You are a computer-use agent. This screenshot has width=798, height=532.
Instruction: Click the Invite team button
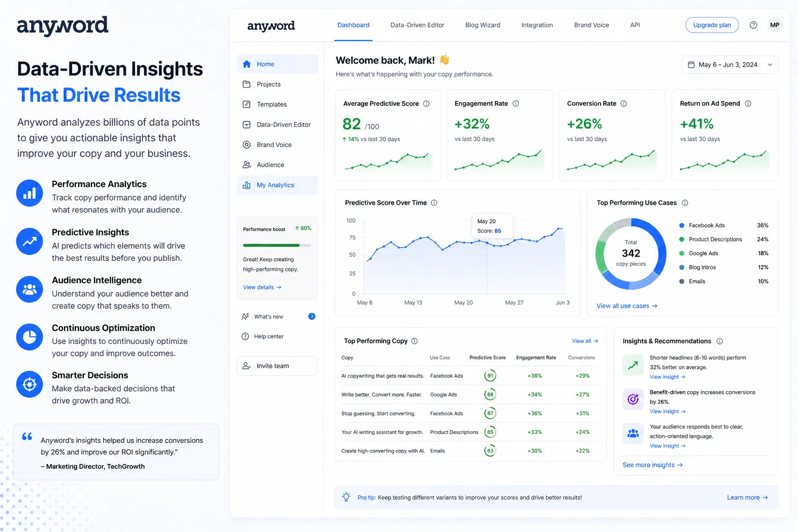coord(277,366)
